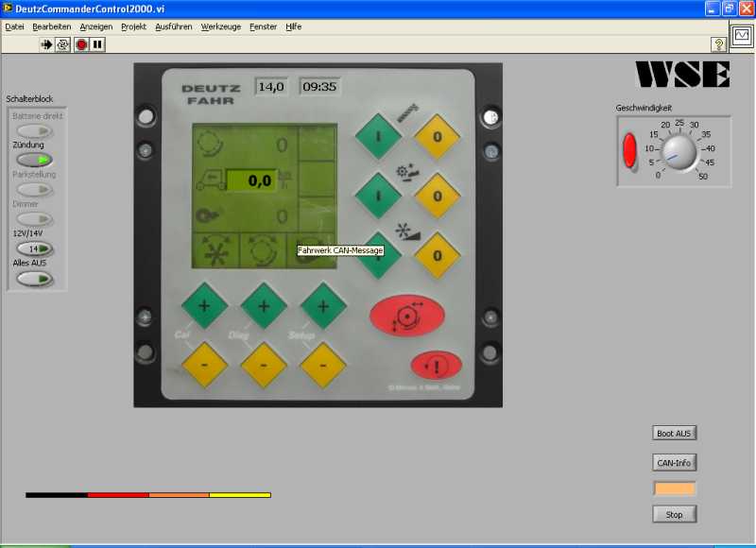Click the red oval LED beside speed dial

click(629, 150)
